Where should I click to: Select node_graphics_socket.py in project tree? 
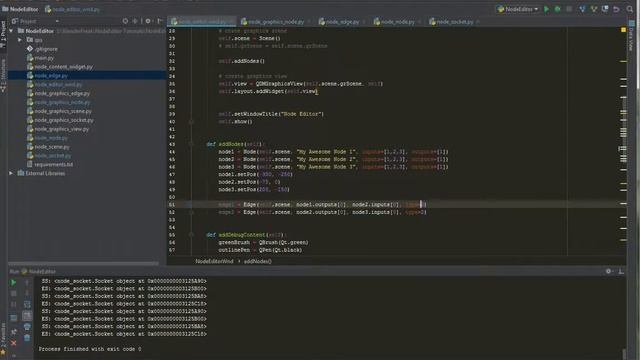click(x=64, y=120)
